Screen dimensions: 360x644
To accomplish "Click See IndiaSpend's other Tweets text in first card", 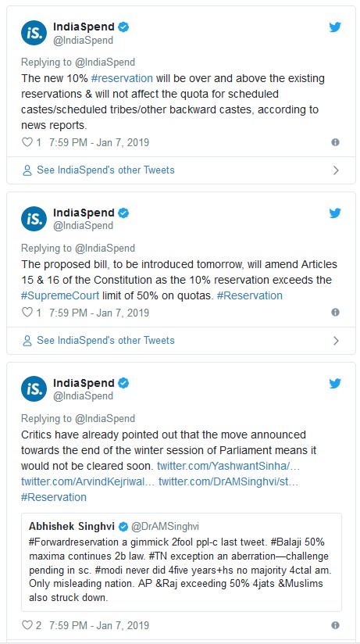I will (105, 170).
